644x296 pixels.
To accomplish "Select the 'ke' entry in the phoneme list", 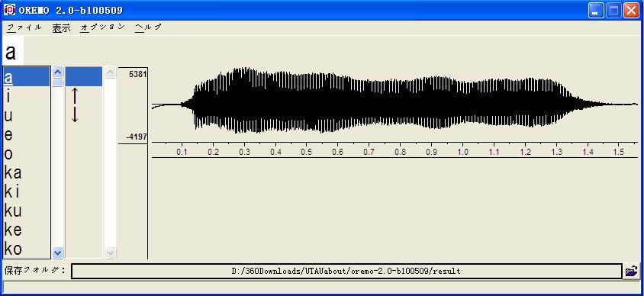I will [x=27, y=230].
